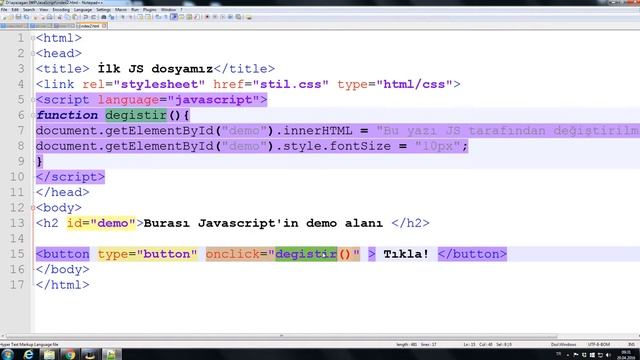Open Google Chrome from the taskbar
Screen dimensions: 640x360
click(70, 354)
